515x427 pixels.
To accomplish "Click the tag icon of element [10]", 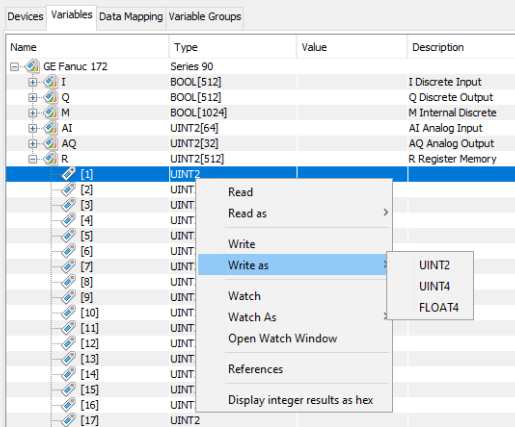I will pos(69,313).
